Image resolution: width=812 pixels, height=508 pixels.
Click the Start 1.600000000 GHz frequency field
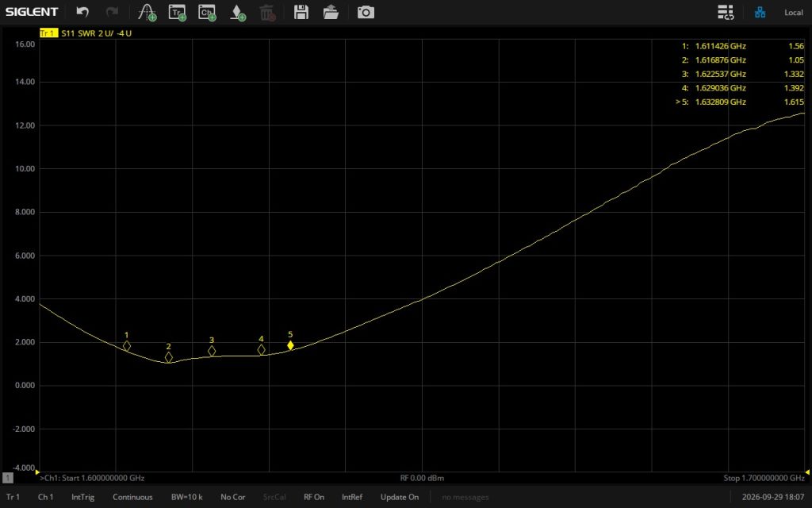coord(92,478)
